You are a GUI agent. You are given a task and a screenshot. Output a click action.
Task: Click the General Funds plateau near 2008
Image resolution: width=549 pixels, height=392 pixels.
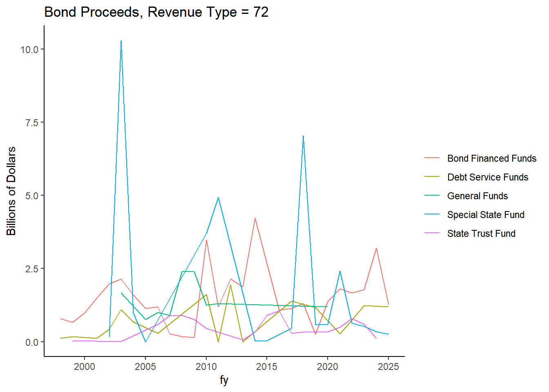(188, 272)
